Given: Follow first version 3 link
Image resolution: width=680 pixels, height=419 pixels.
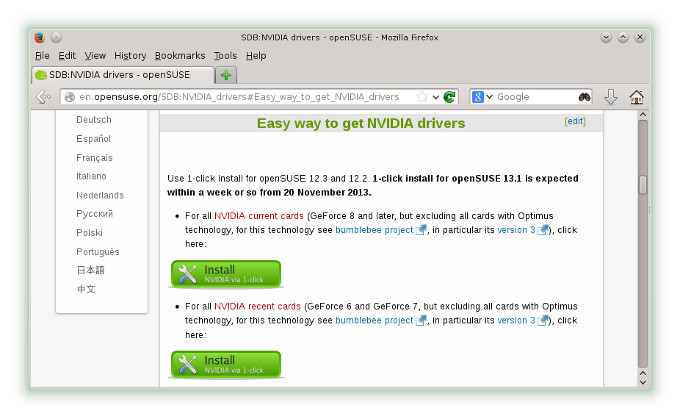Looking at the screenshot, I should (x=516, y=230).
